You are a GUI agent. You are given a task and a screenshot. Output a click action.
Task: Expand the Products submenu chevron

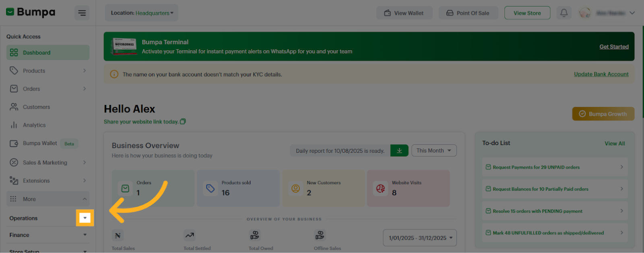click(85, 71)
